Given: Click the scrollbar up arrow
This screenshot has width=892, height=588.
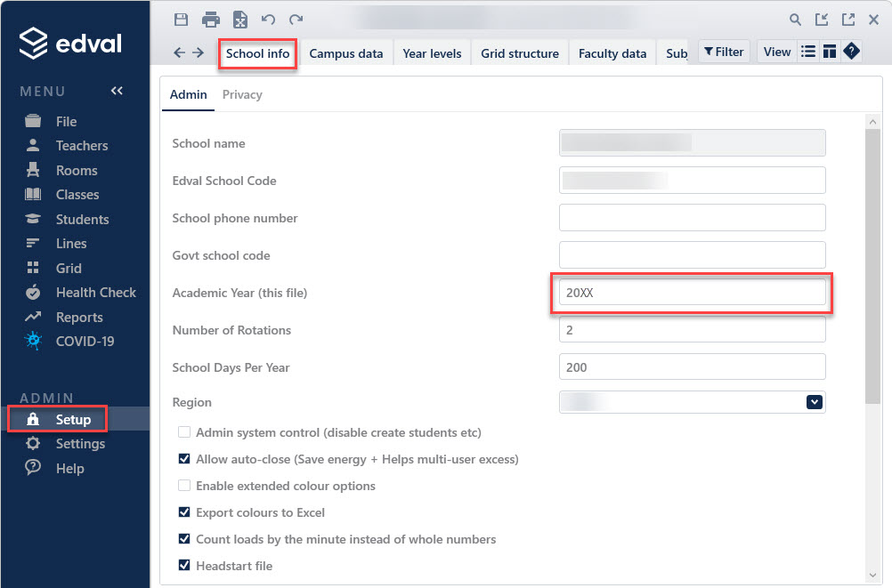Looking at the screenshot, I should (872, 121).
